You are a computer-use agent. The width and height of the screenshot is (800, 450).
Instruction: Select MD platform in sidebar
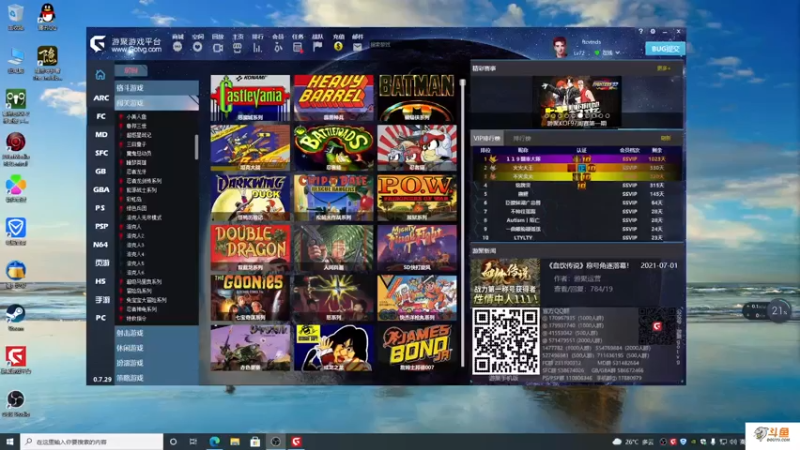[x=101, y=135]
